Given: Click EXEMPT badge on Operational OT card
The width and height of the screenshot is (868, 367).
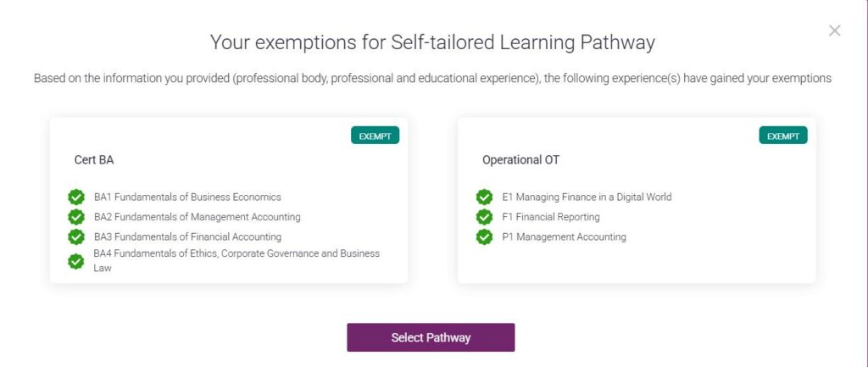Looking at the screenshot, I should [x=783, y=136].
